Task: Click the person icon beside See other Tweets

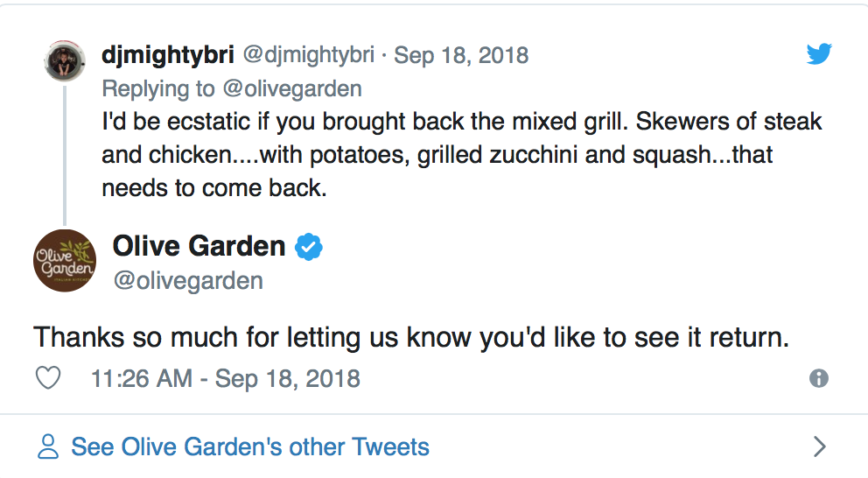Action: point(48,447)
